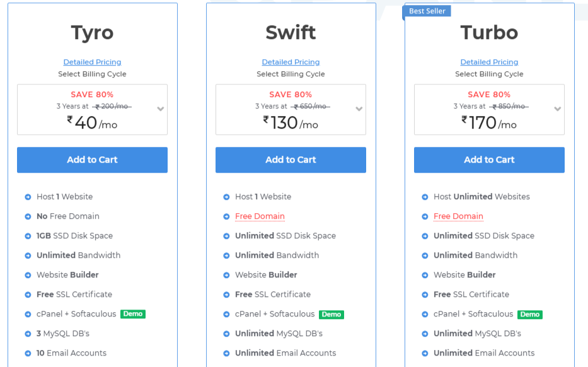The height and width of the screenshot is (367, 588).
Task: Click arrow icon beside Swift's Unlimited MySQL DB's
Action: click(226, 334)
